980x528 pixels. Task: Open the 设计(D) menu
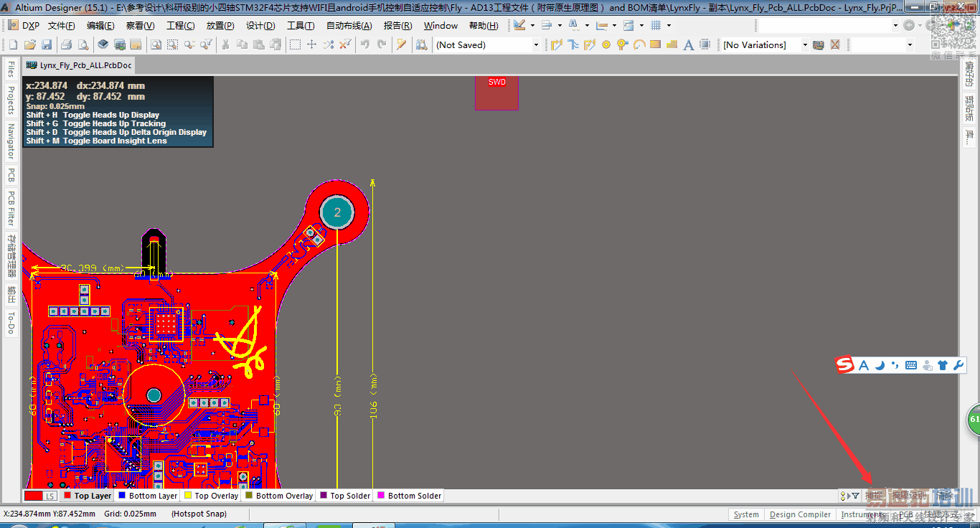point(260,26)
